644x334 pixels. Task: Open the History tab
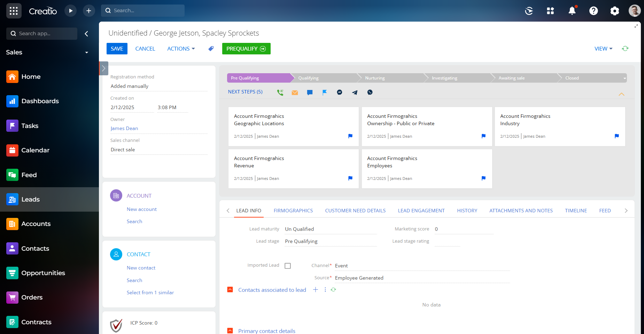467,211
